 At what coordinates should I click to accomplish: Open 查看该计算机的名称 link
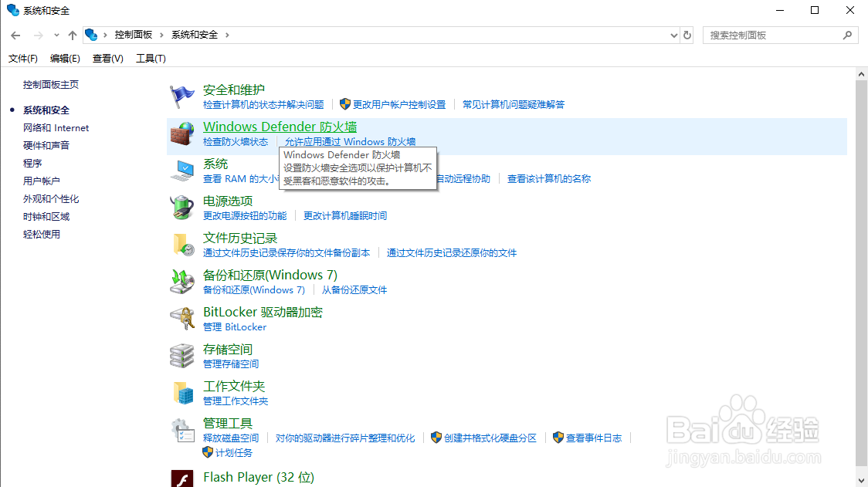pyautogui.click(x=549, y=179)
